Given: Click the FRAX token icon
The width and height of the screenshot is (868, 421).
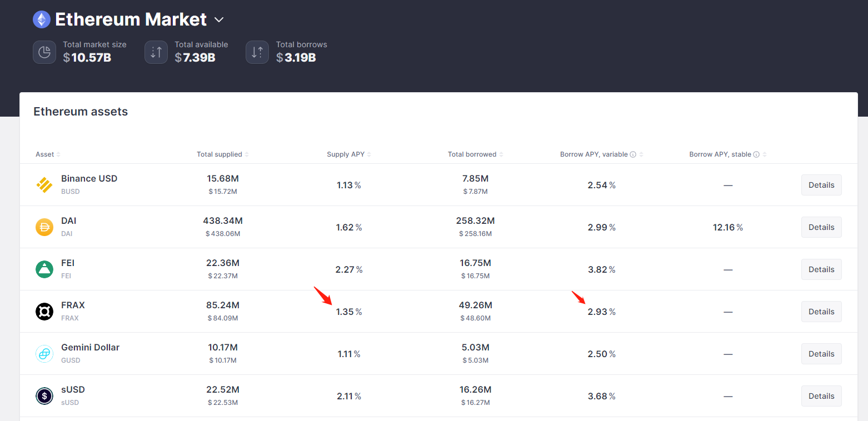Looking at the screenshot, I should (44, 311).
